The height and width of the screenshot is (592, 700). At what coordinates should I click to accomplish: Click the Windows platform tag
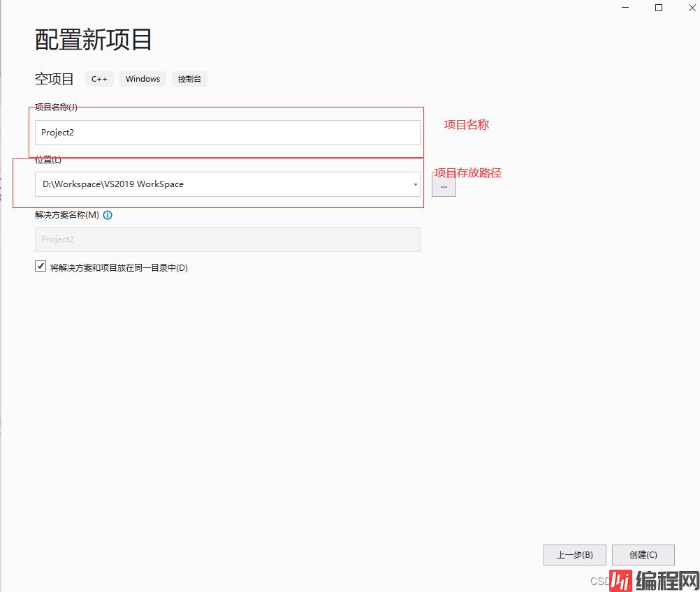pyautogui.click(x=142, y=79)
